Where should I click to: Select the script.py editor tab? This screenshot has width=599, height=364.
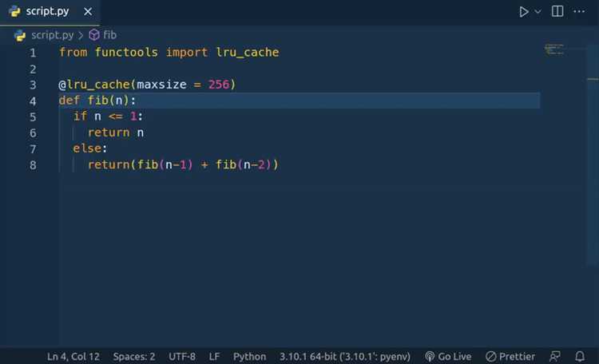click(x=47, y=12)
